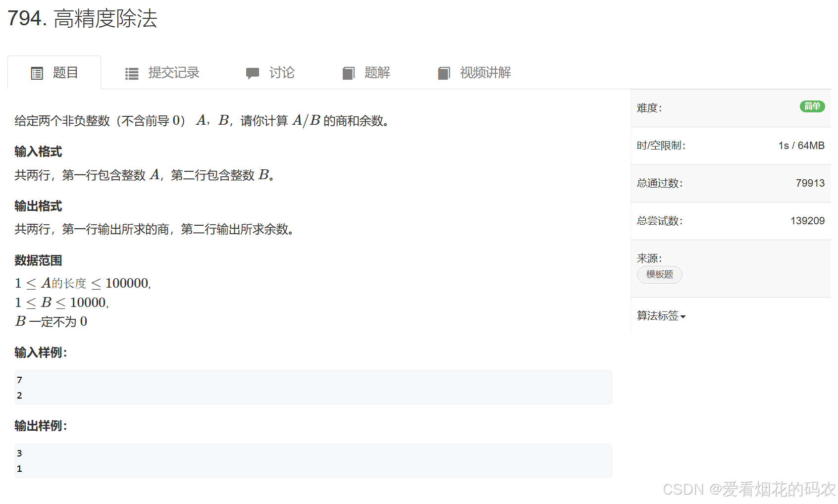Viewport: 838px width, 504px height.
Task: Open the 提交记录 tab
Action: click(162, 73)
